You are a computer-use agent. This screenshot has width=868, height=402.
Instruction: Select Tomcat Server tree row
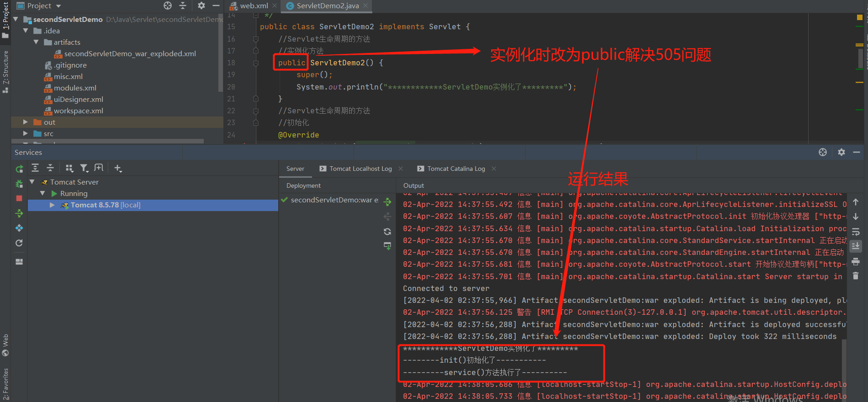click(x=153, y=182)
